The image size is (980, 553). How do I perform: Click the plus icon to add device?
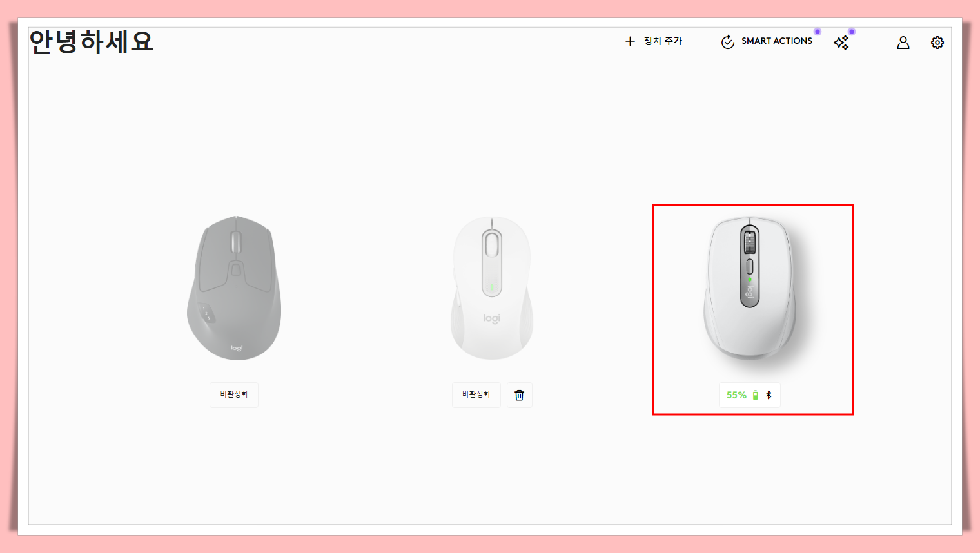tap(630, 41)
